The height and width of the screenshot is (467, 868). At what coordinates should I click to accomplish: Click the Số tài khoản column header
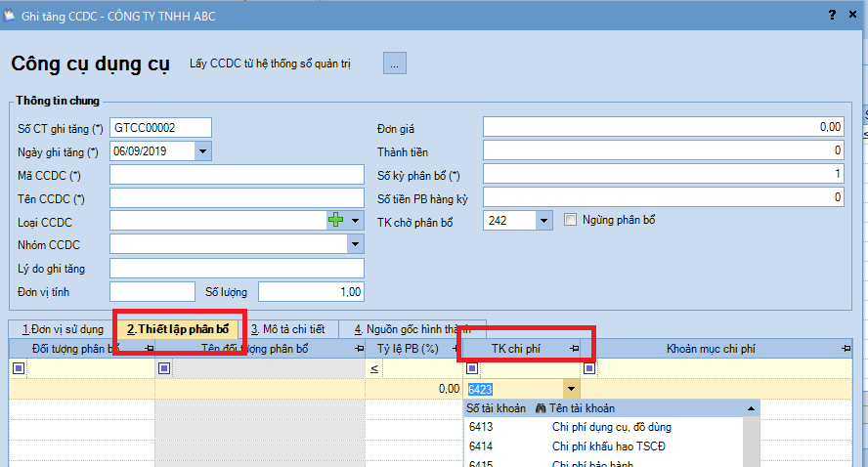496,408
